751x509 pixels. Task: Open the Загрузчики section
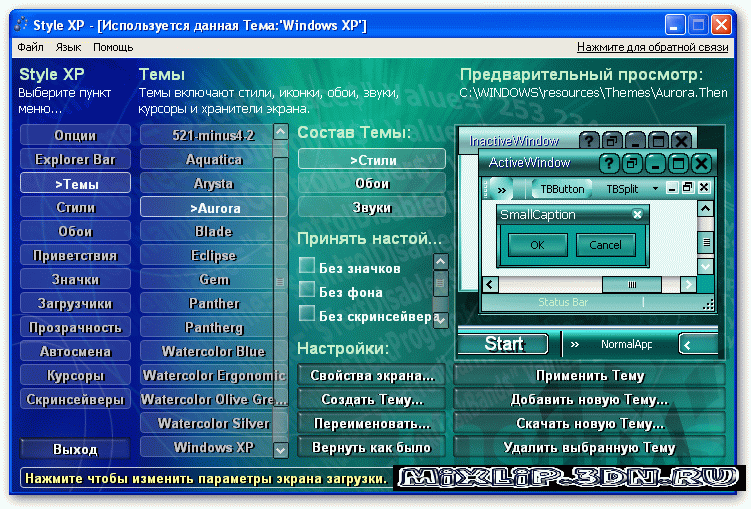[x=75, y=303]
